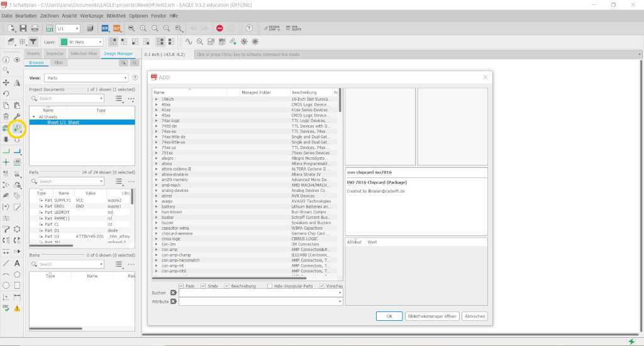
Task: Select the Circle drawing tool
Action: [x=6, y=285]
